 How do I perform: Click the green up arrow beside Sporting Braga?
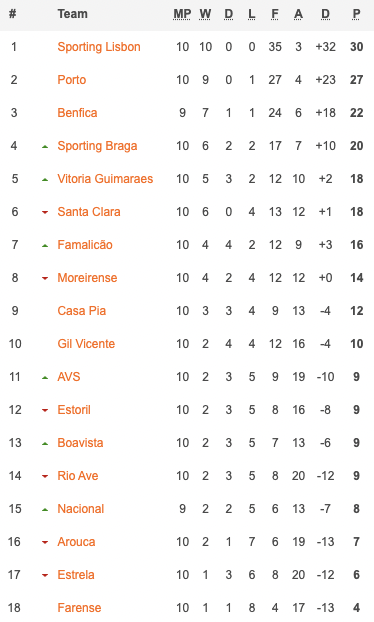(45, 147)
